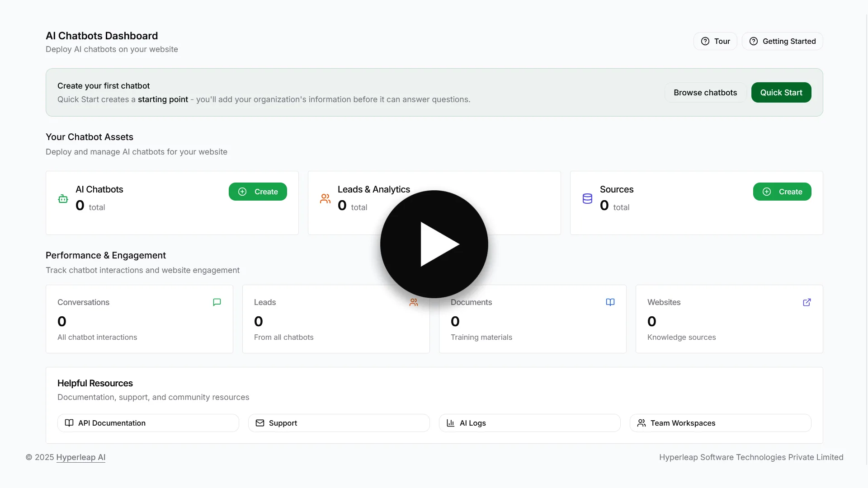Open the Getting Started guide
The width and height of the screenshot is (868, 488).
pos(783,41)
